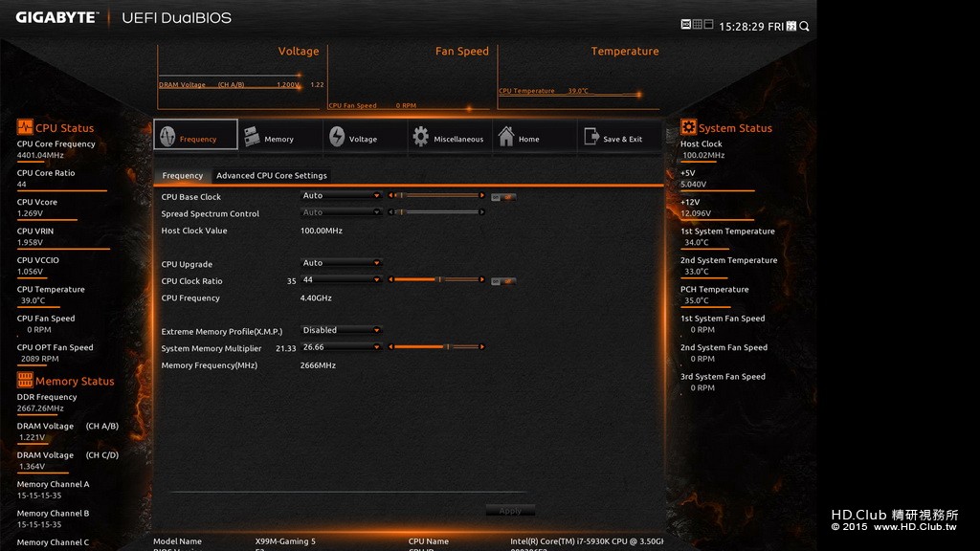Image resolution: width=980 pixels, height=551 pixels.
Task: Click Spread Spectrum Control right arrow
Action: click(x=482, y=212)
